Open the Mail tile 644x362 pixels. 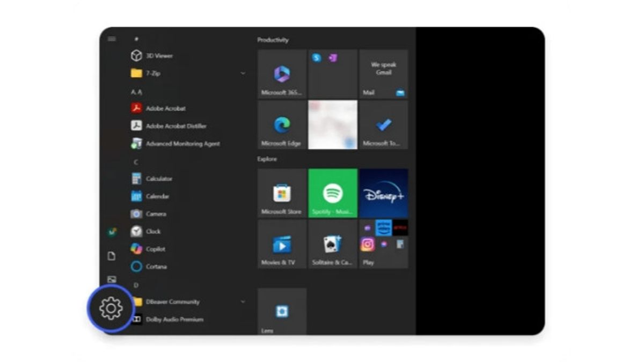click(384, 74)
